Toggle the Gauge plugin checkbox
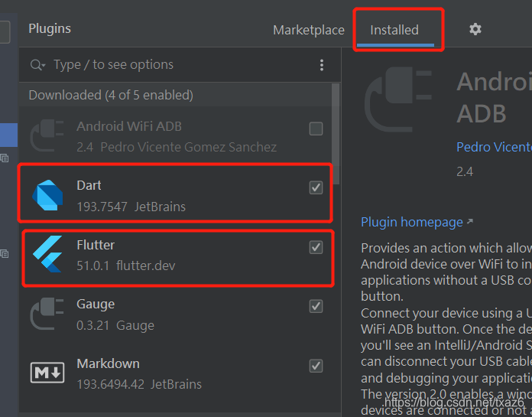 [316, 306]
